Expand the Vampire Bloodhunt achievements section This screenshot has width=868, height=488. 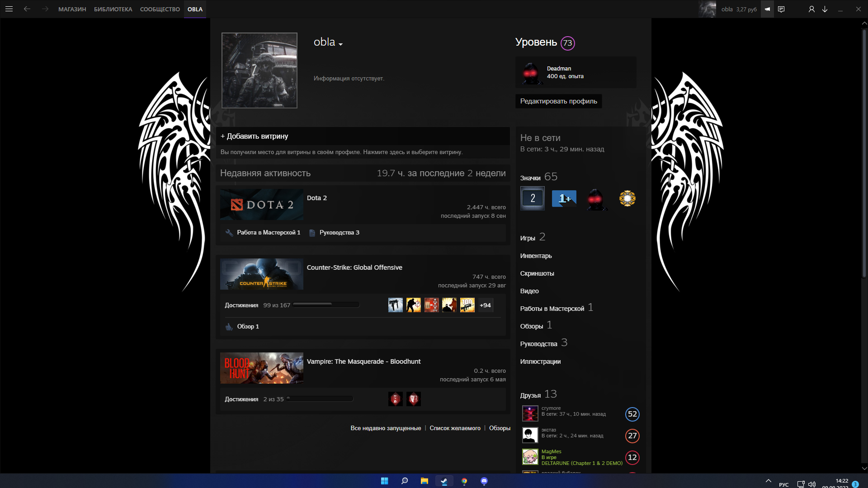(241, 399)
